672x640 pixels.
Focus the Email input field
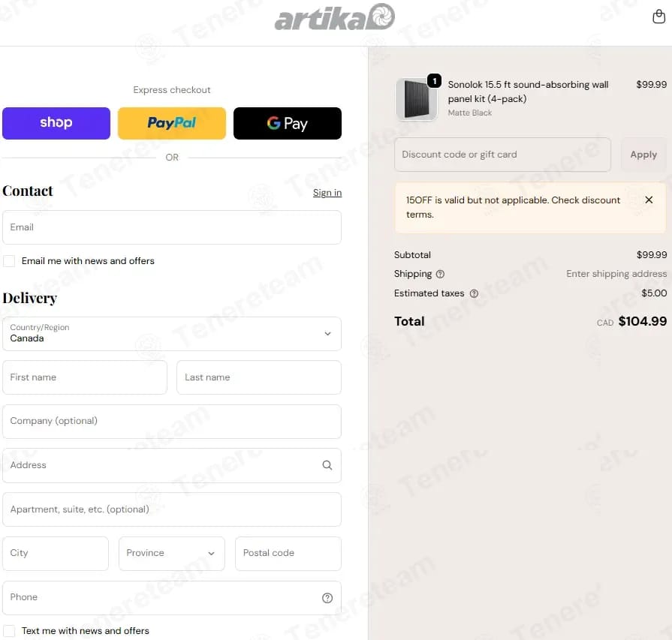click(x=172, y=227)
